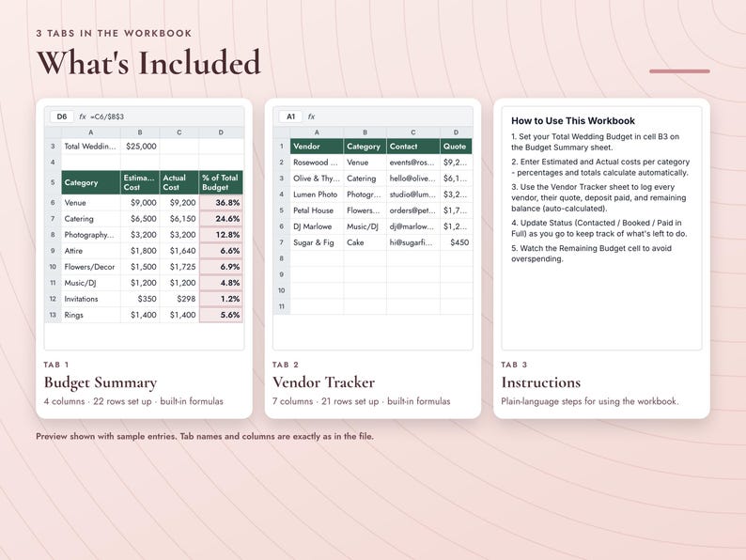This screenshot has width=746, height=560.
Task: Click the Category header in Budget Summary
Action: point(91,182)
